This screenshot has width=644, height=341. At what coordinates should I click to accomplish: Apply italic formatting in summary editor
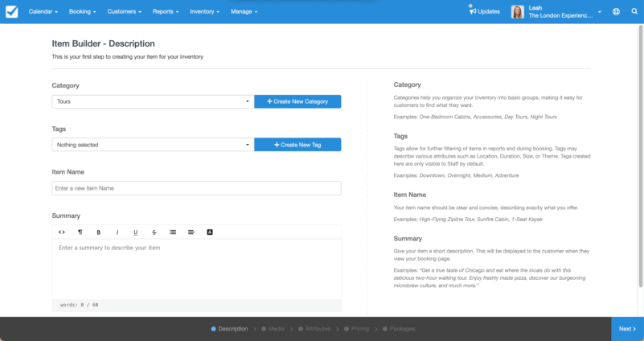point(117,232)
